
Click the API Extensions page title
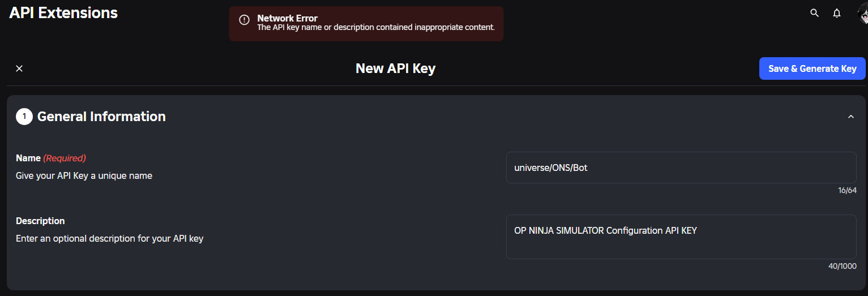(63, 13)
